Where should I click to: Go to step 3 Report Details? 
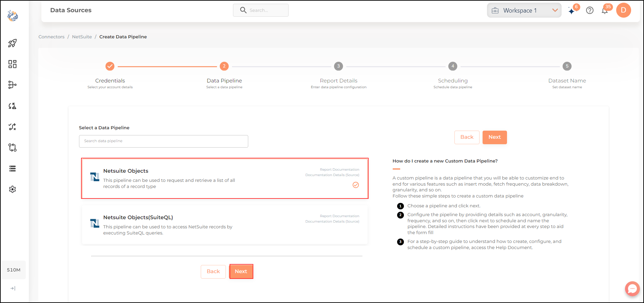338,66
